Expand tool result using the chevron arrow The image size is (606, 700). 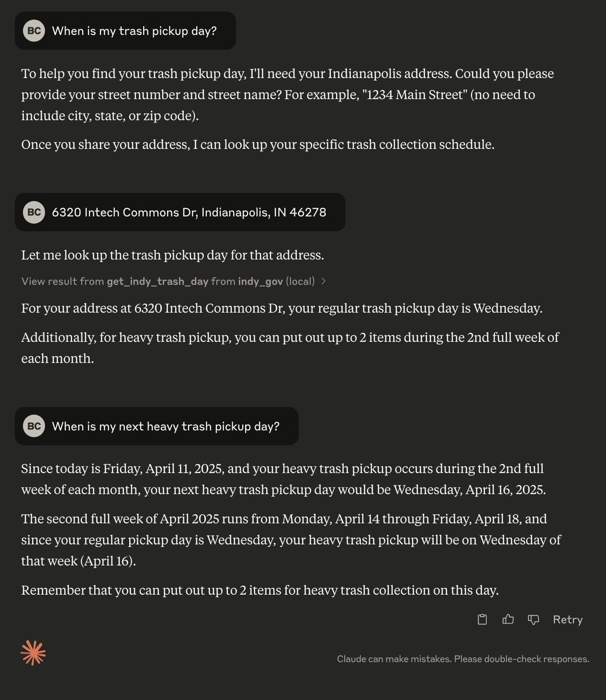click(324, 282)
